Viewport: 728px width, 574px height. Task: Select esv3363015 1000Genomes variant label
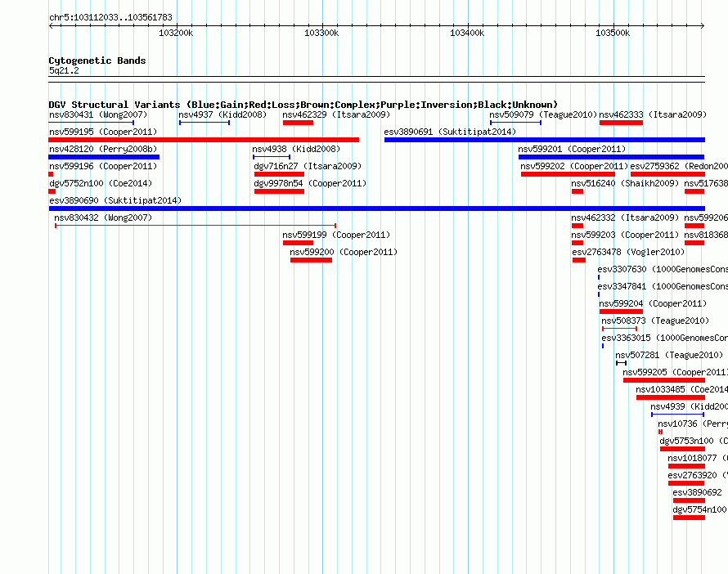[664, 338]
